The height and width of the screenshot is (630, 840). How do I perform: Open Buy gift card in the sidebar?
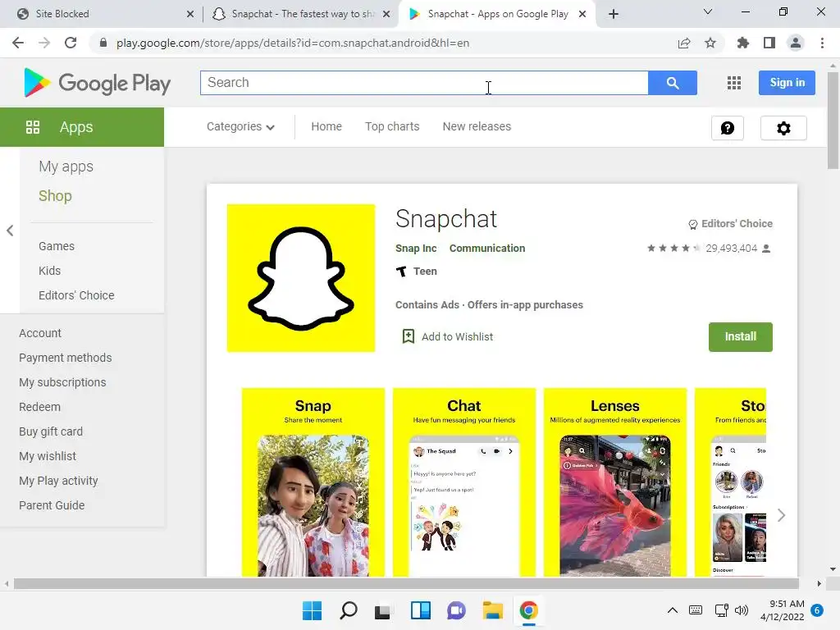[x=51, y=431]
